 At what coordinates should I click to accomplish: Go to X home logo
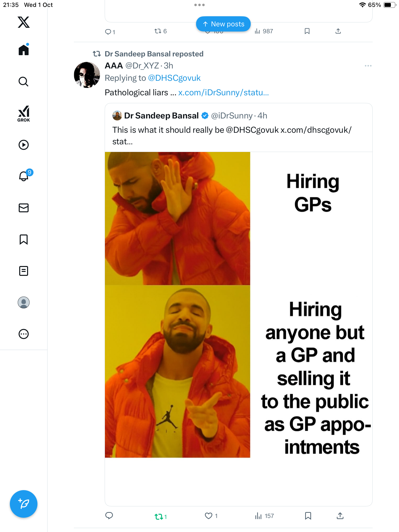point(24,22)
